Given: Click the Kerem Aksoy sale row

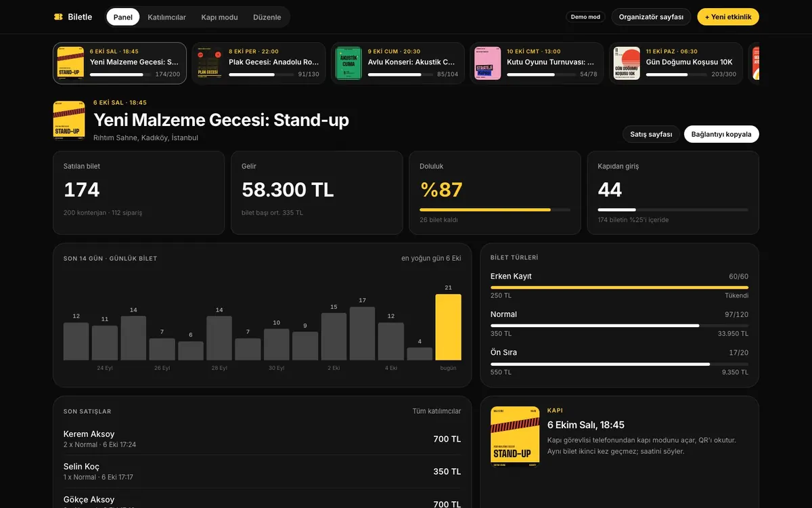Looking at the screenshot, I should (262, 439).
